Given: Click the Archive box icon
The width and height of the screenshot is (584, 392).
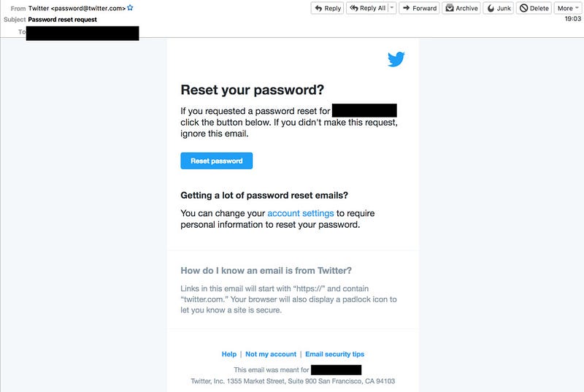Looking at the screenshot, I should click(x=450, y=8).
